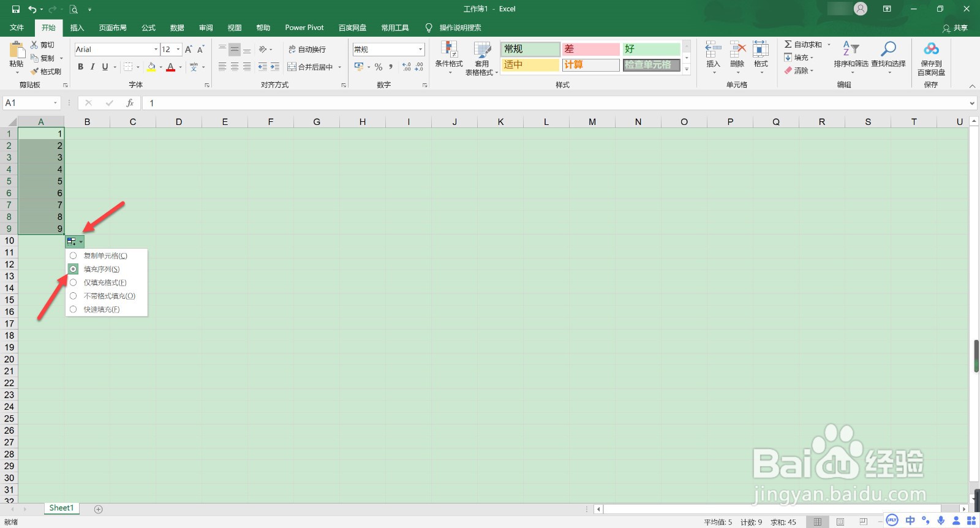The width and height of the screenshot is (980, 528).
Task: Select Flash Fill (快速填充) radio option
Action: pyautogui.click(x=73, y=309)
